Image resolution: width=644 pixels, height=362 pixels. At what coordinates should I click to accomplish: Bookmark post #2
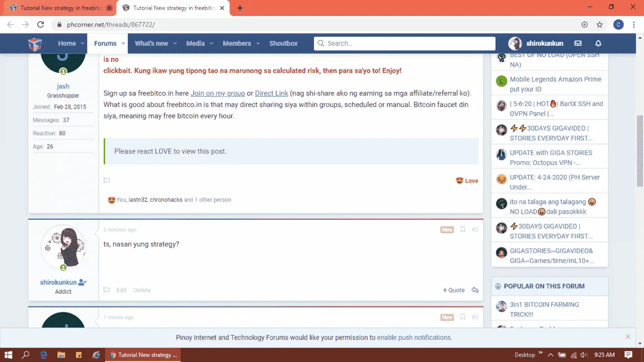[x=463, y=230]
